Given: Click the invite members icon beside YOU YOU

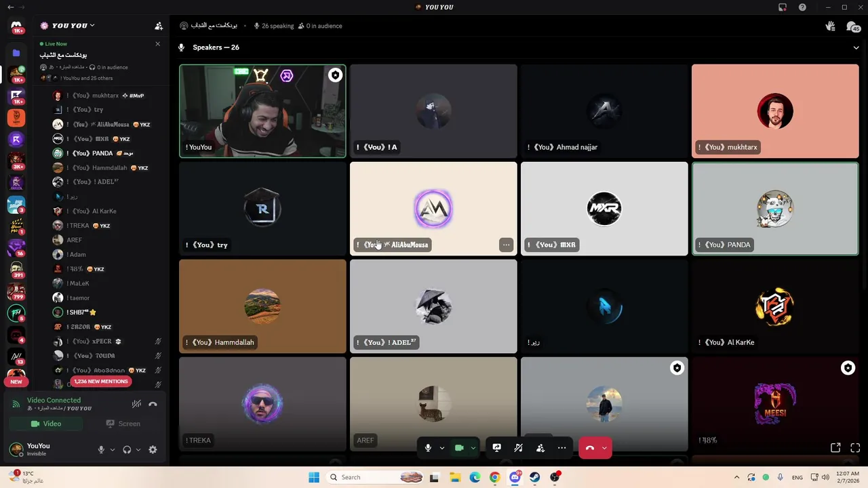Looking at the screenshot, I should [159, 26].
